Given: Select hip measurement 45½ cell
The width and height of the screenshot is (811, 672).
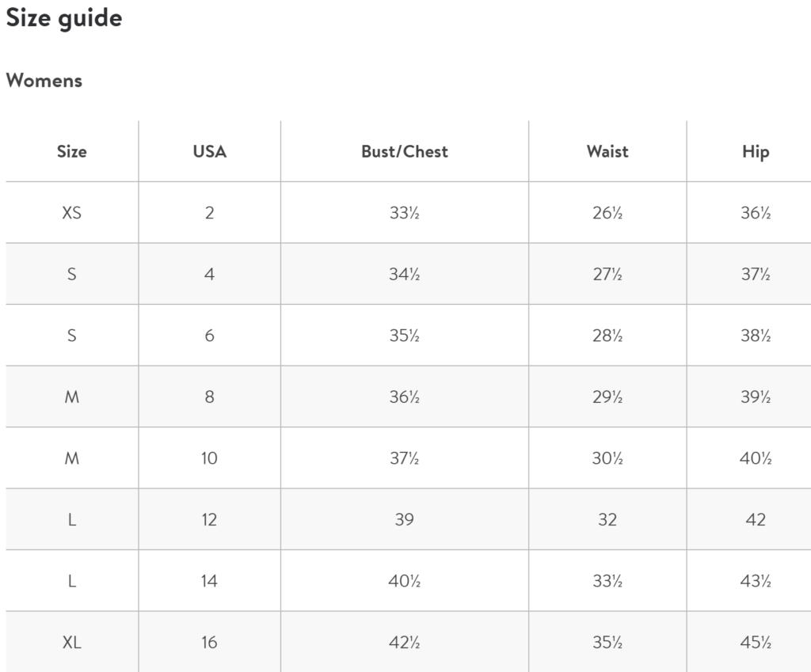Looking at the screenshot, I should pos(756,642).
